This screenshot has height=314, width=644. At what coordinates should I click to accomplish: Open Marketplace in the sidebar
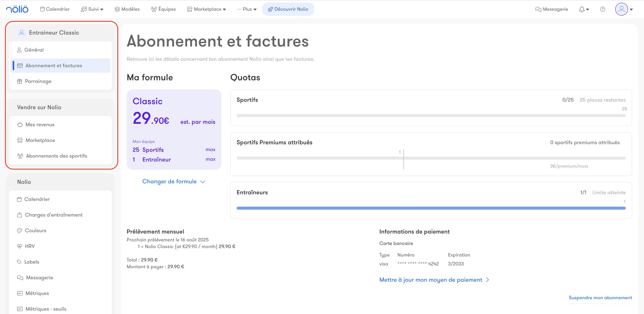(60, 140)
